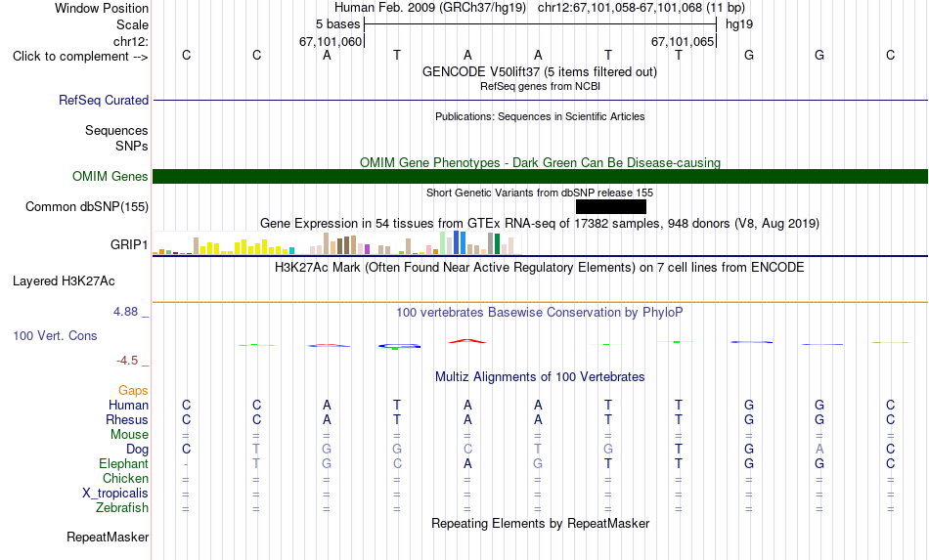Click the 67,101,060 position marker

(331, 41)
